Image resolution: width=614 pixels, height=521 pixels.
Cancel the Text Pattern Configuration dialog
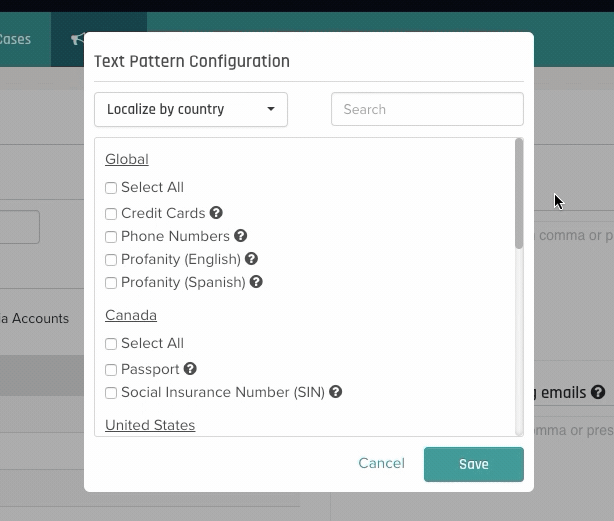[381, 463]
